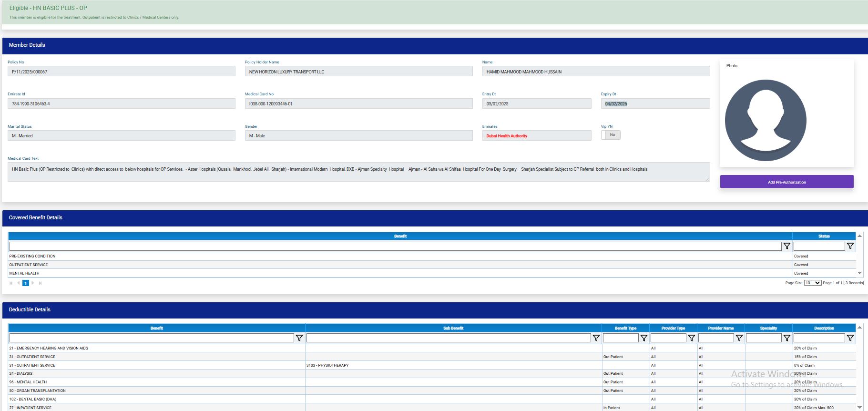Go to next page in Covered Benefits pager

coord(33,283)
